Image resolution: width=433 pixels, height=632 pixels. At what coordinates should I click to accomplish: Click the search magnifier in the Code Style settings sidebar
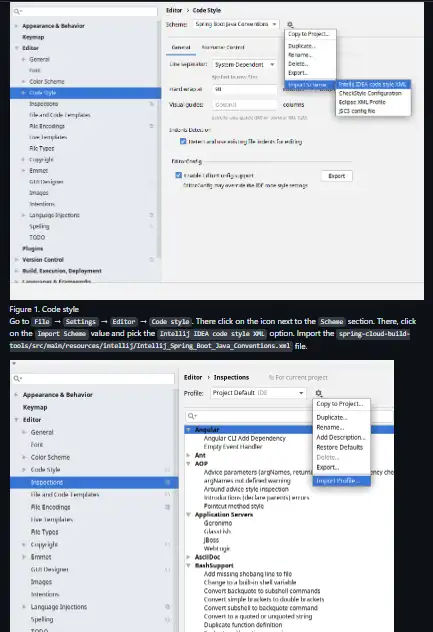18,12
